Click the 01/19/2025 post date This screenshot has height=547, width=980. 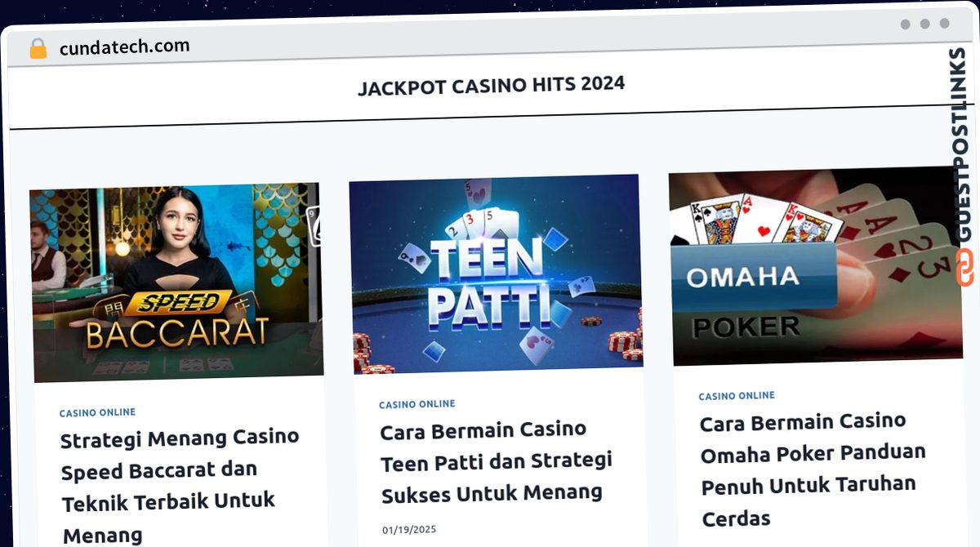point(409,530)
